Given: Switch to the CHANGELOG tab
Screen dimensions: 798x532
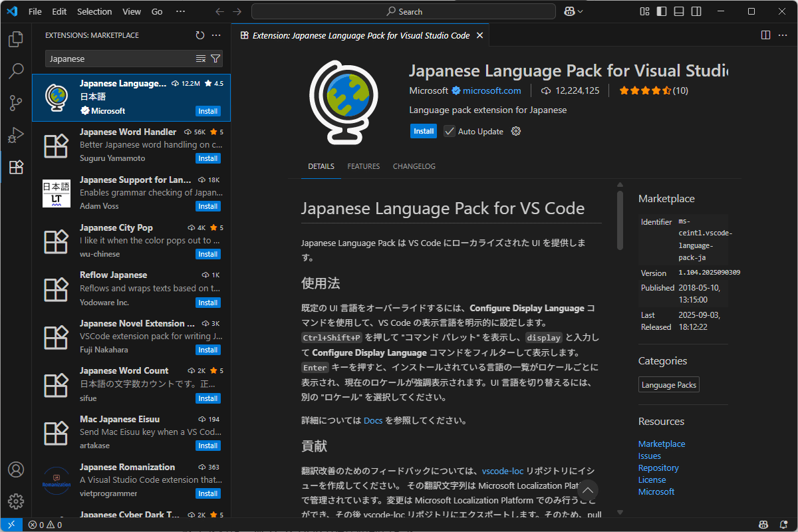Looking at the screenshot, I should [414, 166].
